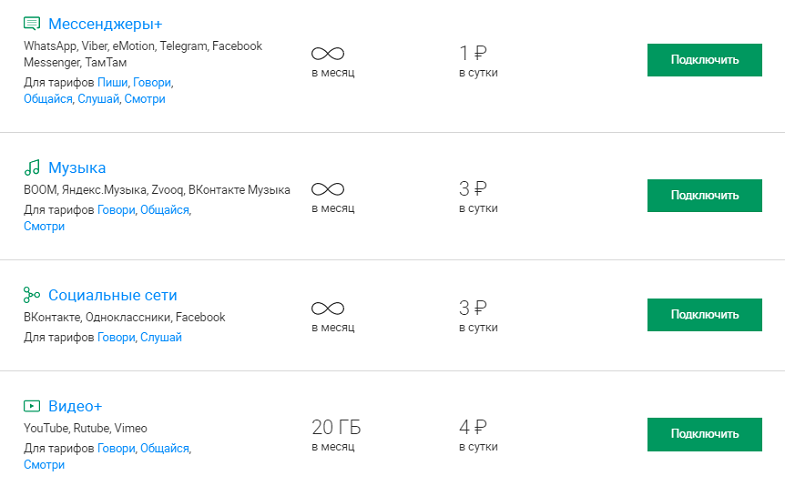Click the Музыка note icon
The height and width of the screenshot is (486, 785).
click(x=32, y=167)
